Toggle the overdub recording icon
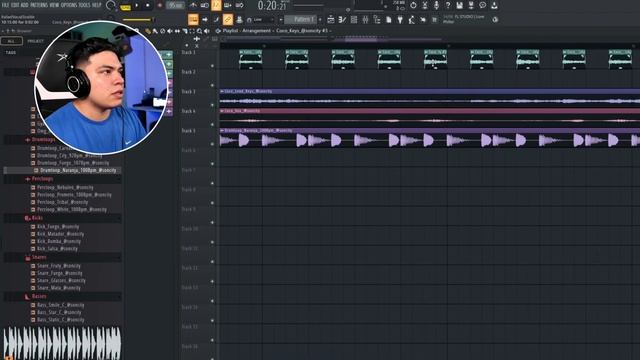Screen dimensions: 640x360 [x=228, y=5]
